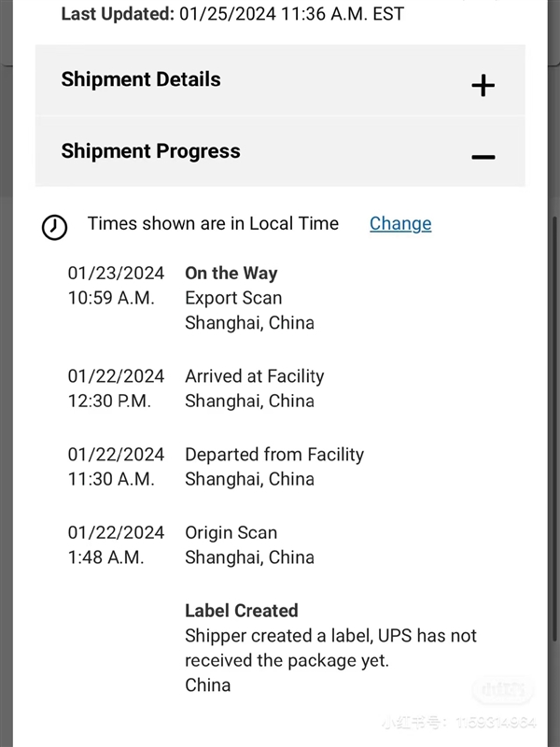The width and height of the screenshot is (560, 747).
Task: Click the "On the Way" status heading
Action: pyautogui.click(x=231, y=274)
